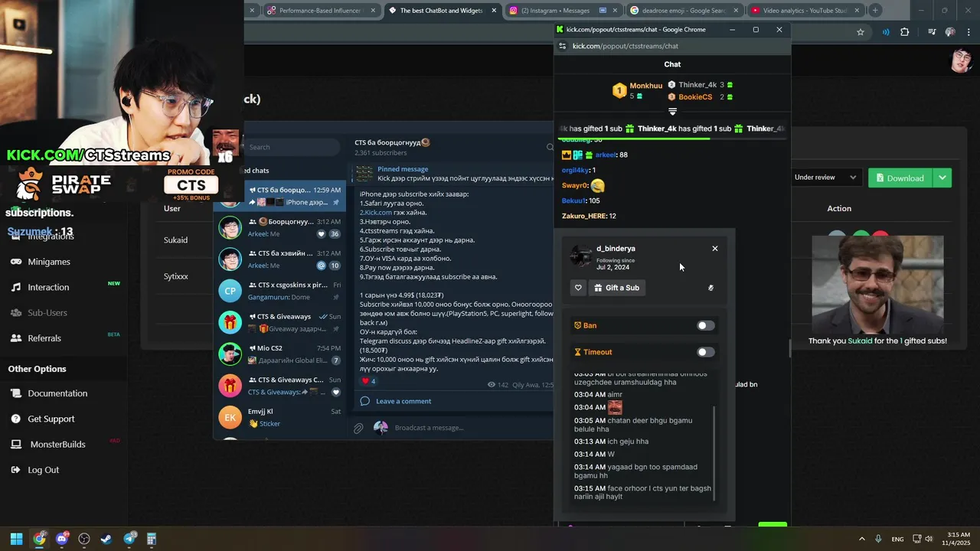Screen dimensions: 980x551
Task: Open the Chrome three-dot menu
Action: [x=969, y=32]
